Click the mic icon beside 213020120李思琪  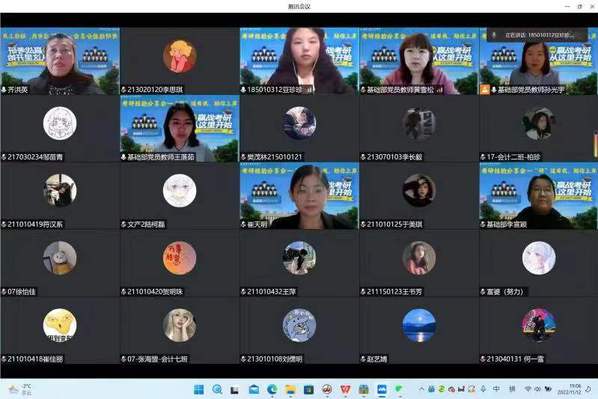tap(124, 90)
